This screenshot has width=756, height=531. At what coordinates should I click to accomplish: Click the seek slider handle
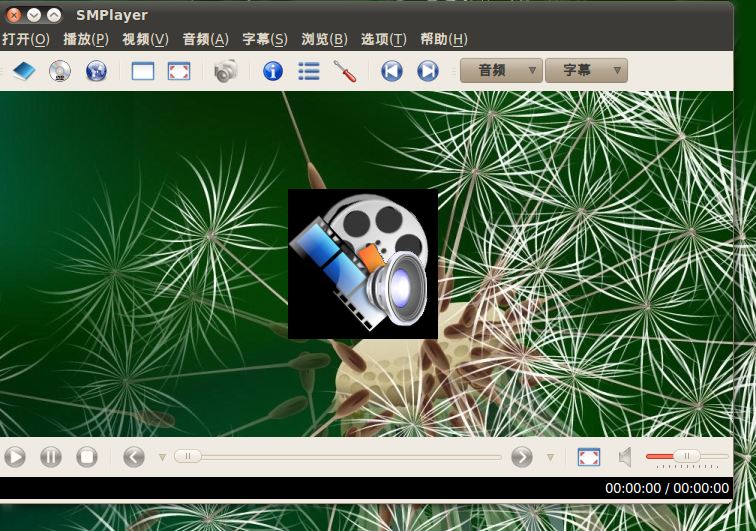click(188, 456)
